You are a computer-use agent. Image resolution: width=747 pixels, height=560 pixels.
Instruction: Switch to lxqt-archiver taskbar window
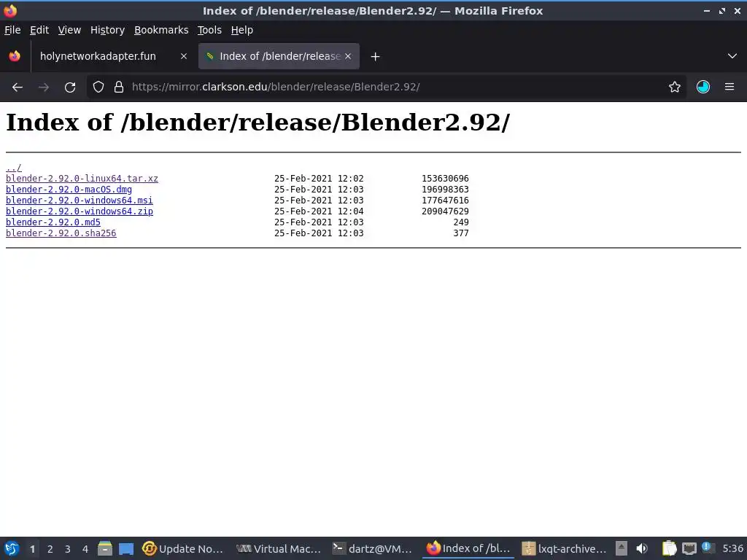tap(564, 548)
